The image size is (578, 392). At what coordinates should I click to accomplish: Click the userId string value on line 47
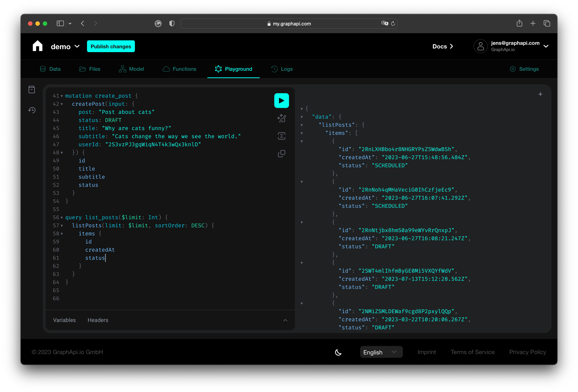click(153, 144)
